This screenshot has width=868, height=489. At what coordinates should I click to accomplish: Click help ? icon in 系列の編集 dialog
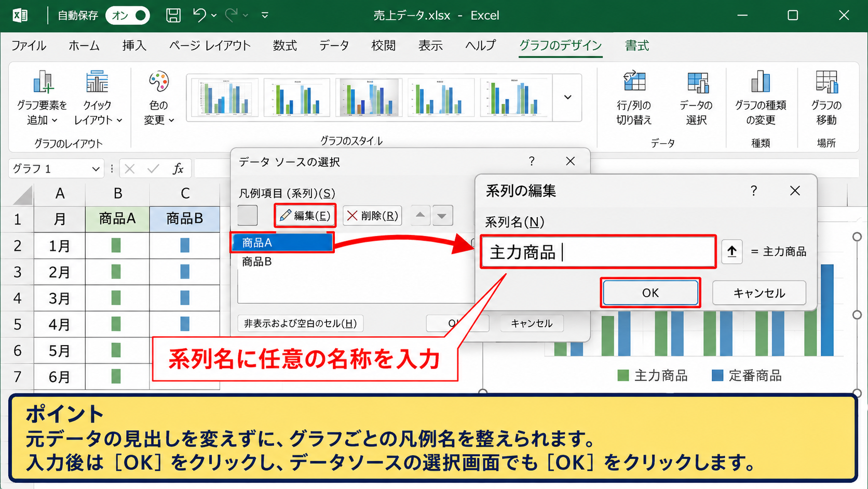point(754,191)
